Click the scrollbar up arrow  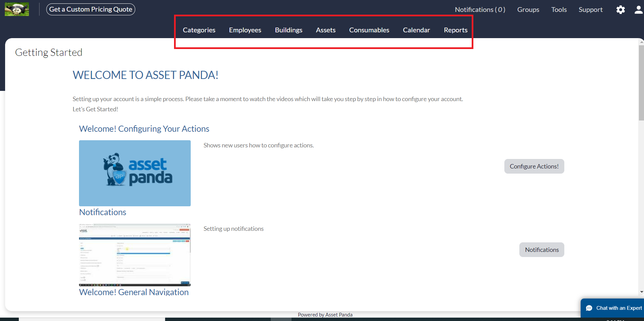(641, 42)
